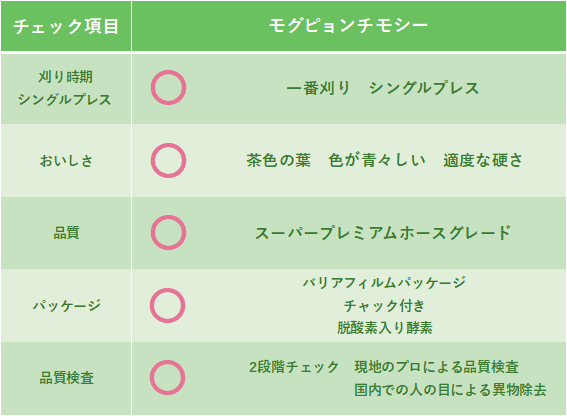Click the 脱酸素入り酵素 line
The height and width of the screenshot is (416, 567).
pyautogui.click(x=385, y=328)
